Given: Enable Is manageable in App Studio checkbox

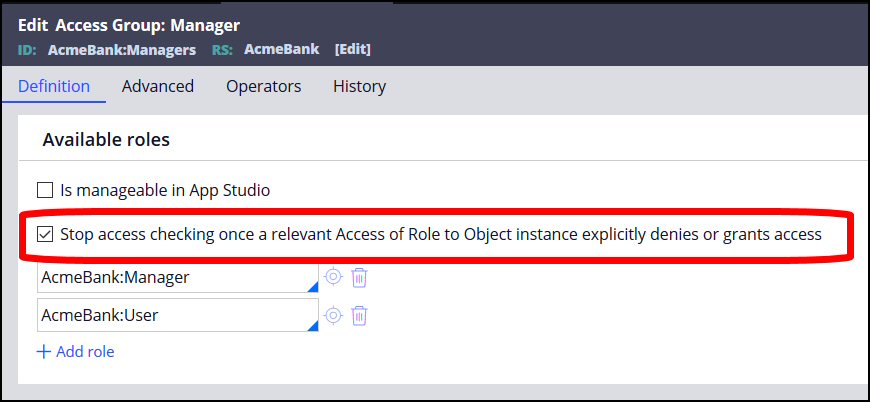Looking at the screenshot, I should coord(44,190).
